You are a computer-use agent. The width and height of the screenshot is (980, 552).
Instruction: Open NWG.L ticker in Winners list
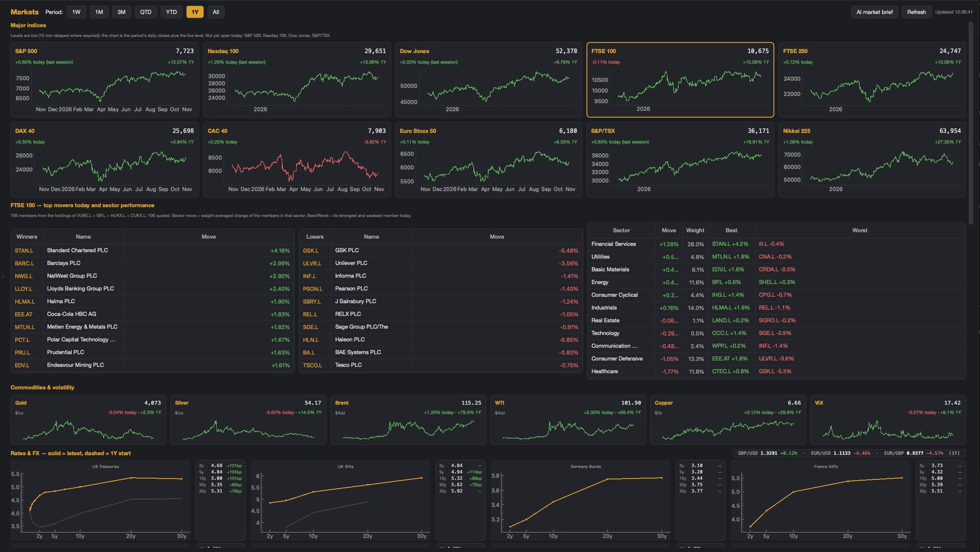pos(24,276)
